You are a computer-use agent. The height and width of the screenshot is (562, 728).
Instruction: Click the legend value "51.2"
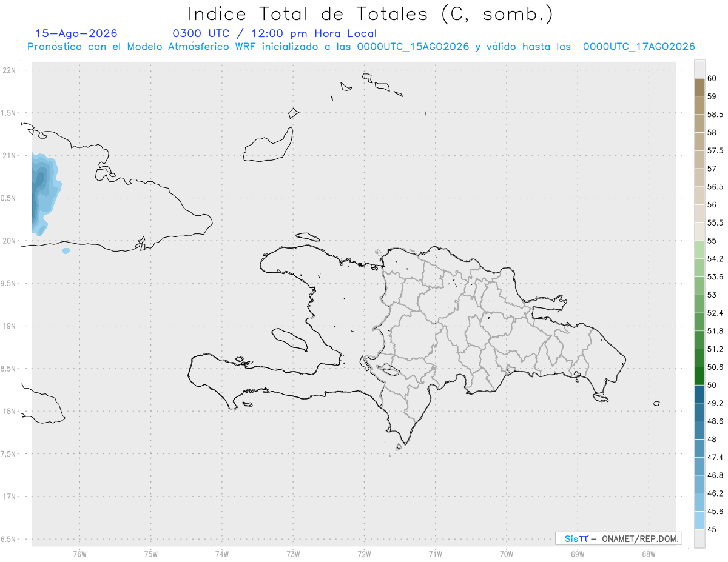tap(715, 349)
